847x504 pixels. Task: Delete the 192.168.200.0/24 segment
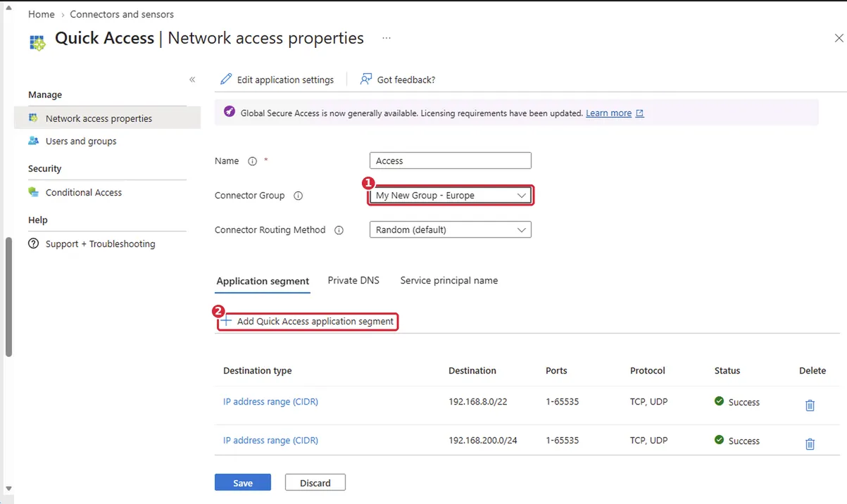810,444
